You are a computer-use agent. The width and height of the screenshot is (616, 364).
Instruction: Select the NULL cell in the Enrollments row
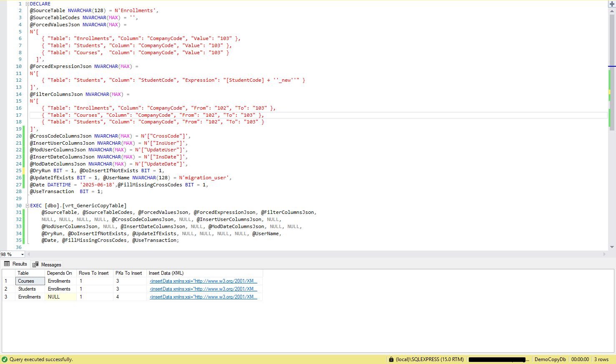pyautogui.click(x=60, y=297)
